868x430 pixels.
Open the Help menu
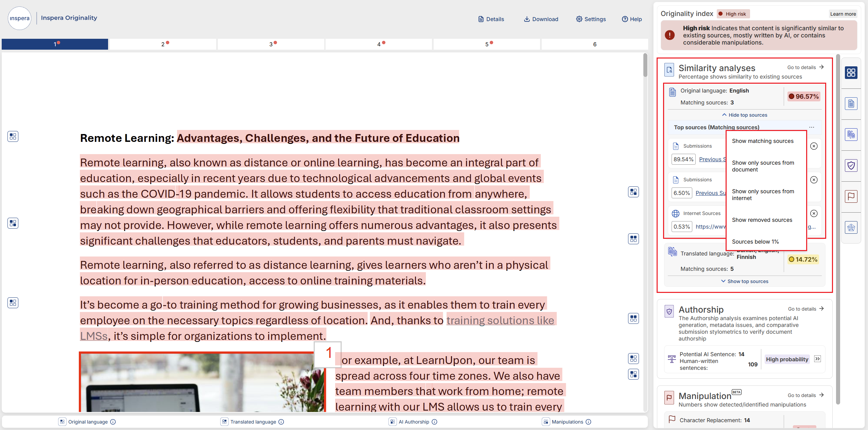point(632,19)
